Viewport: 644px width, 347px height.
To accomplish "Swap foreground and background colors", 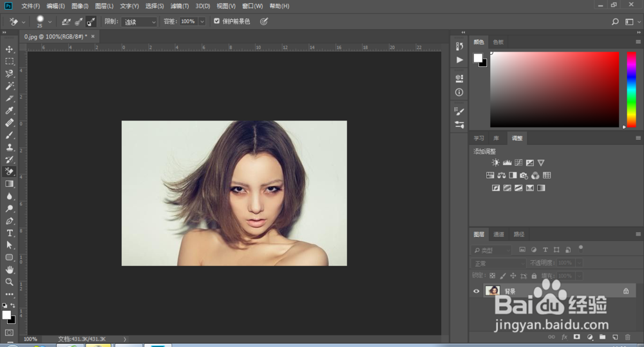I will coord(13,305).
